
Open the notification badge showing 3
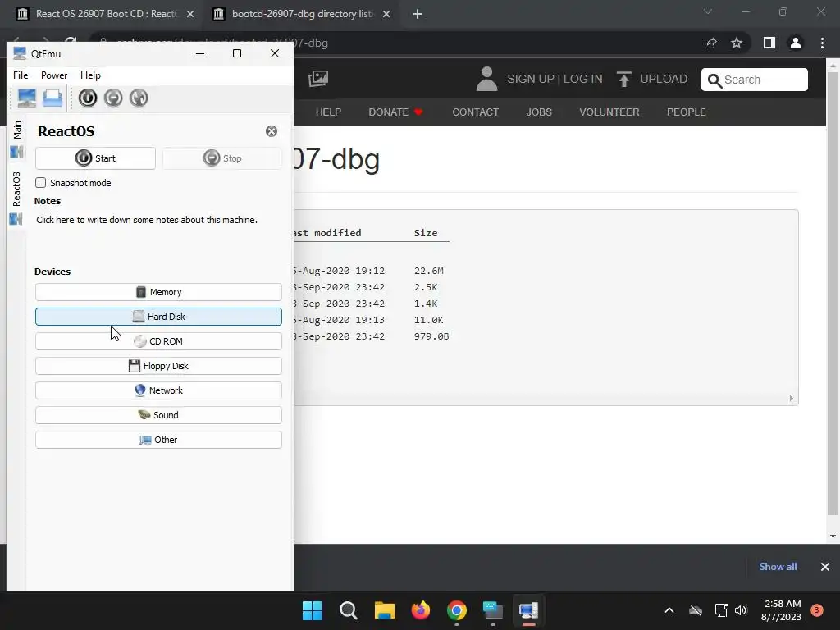click(x=817, y=610)
